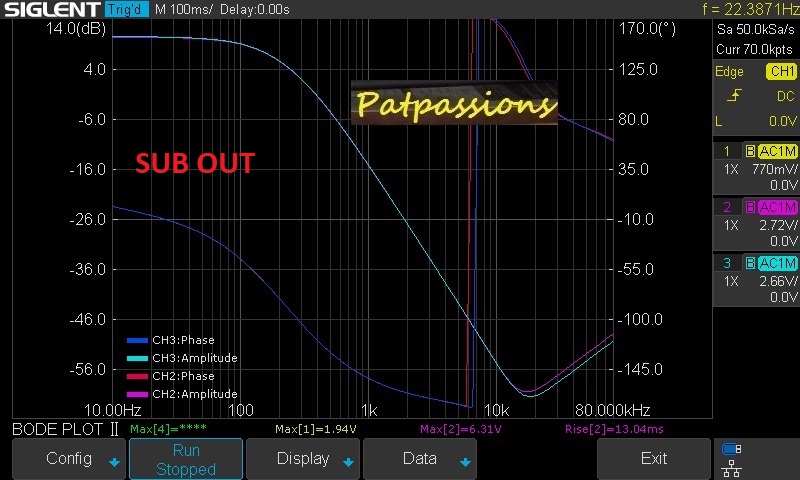This screenshot has height=480, width=800.
Task: Click the rising edge trigger slope icon
Action: tap(735, 96)
